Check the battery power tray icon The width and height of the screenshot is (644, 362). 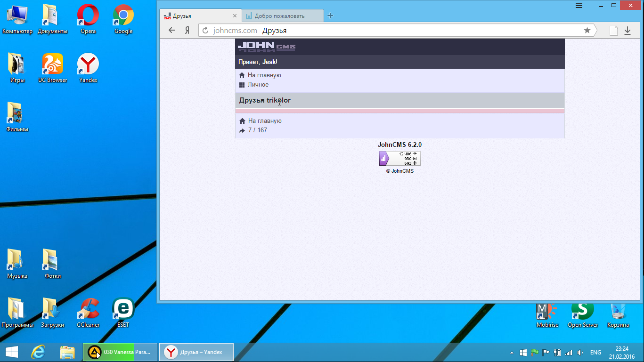click(557, 353)
